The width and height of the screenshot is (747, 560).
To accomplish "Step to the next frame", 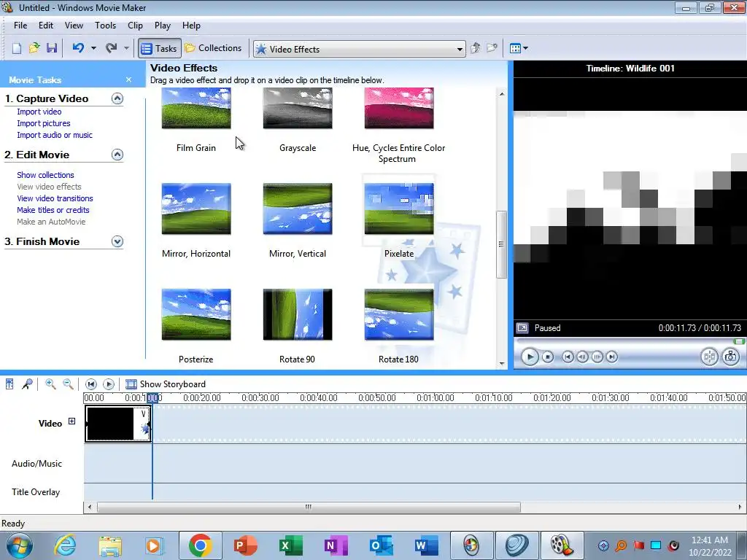I will click(x=597, y=357).
